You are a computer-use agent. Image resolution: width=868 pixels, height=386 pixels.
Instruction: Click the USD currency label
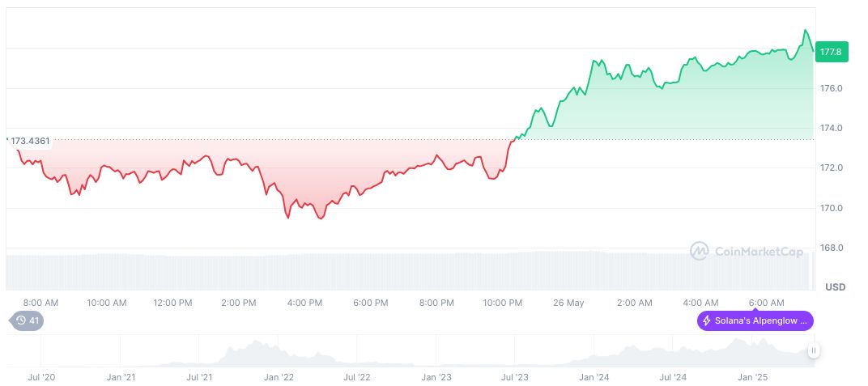[x=835, y=287]
